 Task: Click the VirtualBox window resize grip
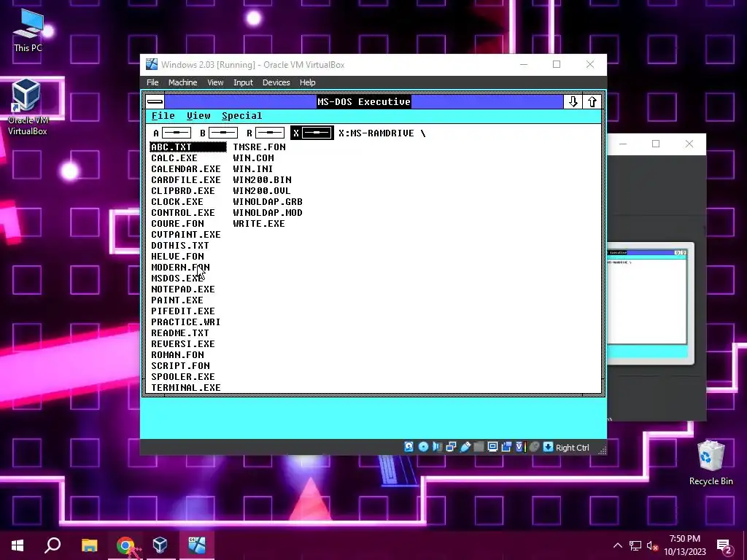[602, 451]
